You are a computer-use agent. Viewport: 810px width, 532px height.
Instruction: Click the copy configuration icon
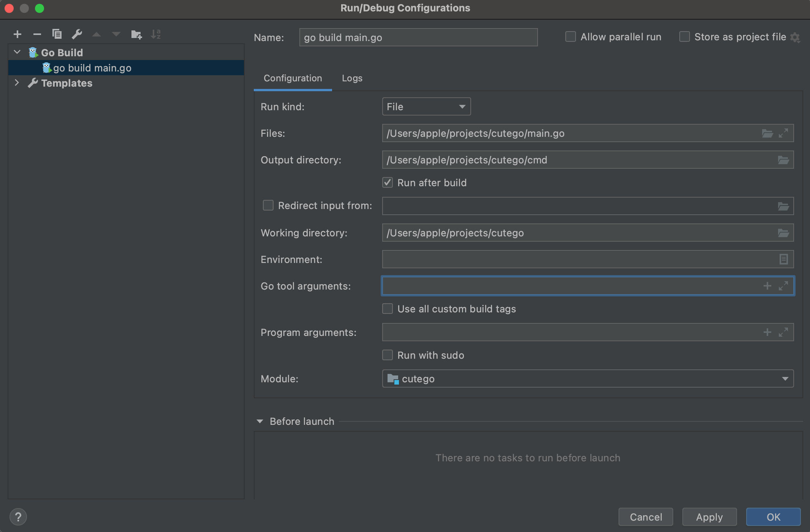click(56, 34)
